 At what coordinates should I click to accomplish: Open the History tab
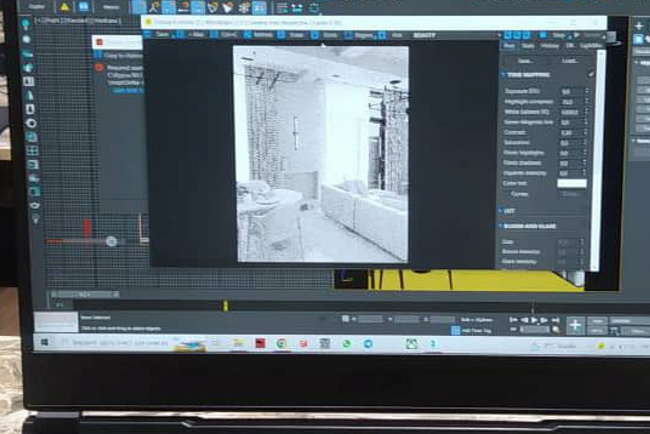tap(550, 45)
